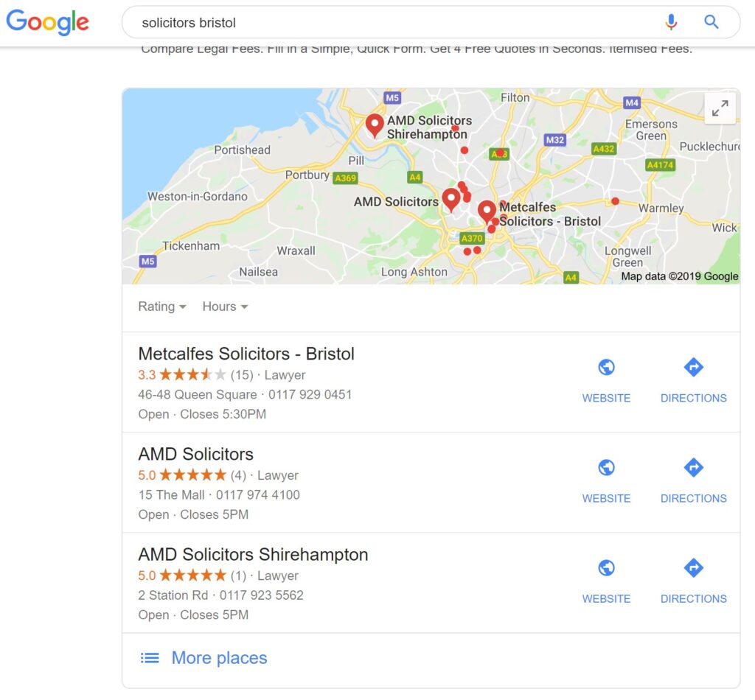Click the microphone icon in the search bar
755x700 pixels.
coord(672,22)
